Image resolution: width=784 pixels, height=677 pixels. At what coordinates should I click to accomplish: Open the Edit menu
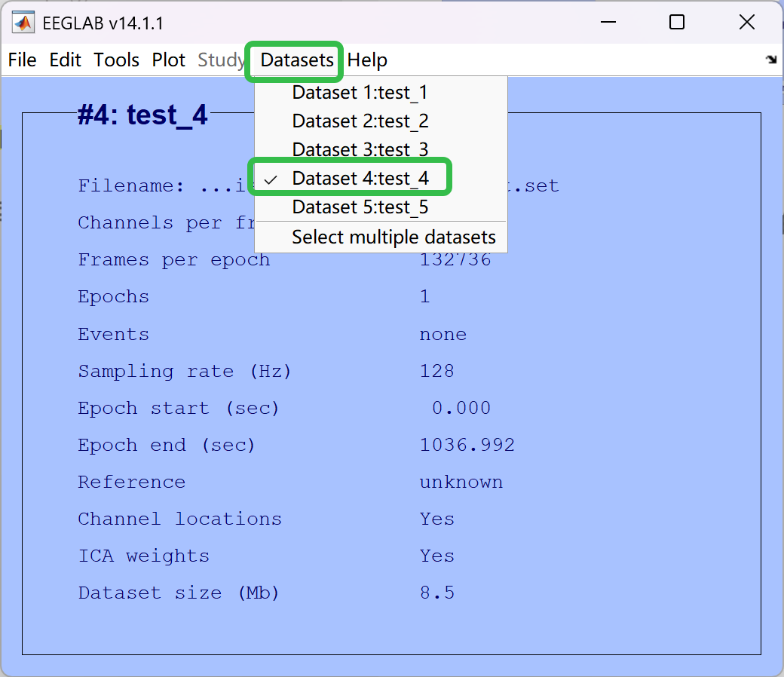pos(65,60)
